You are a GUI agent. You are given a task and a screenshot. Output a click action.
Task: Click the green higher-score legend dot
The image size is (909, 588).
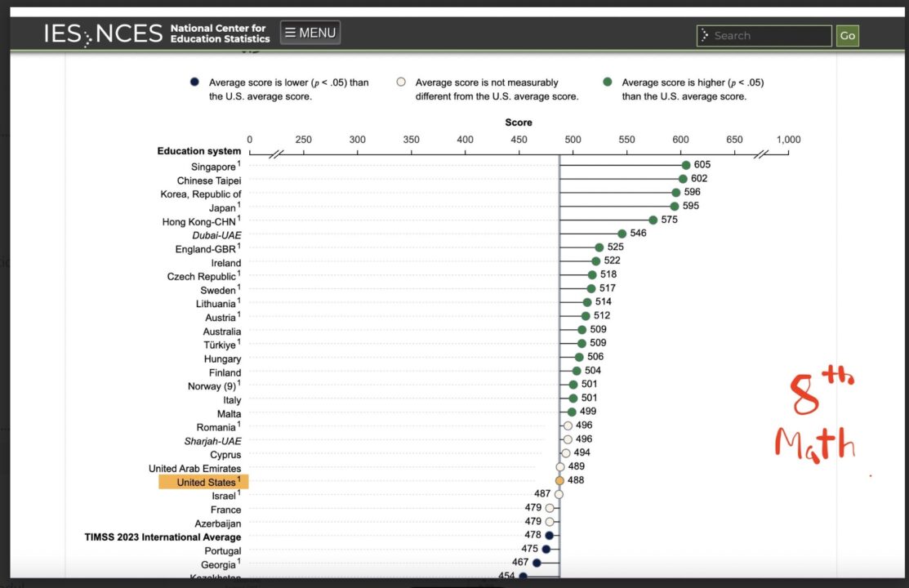607,82
